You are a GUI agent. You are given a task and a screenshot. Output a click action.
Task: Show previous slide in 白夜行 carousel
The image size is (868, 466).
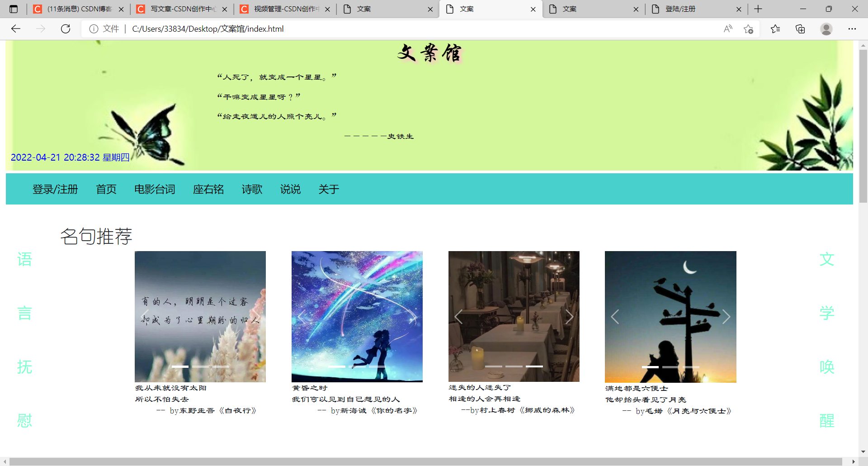pos(145,317)
